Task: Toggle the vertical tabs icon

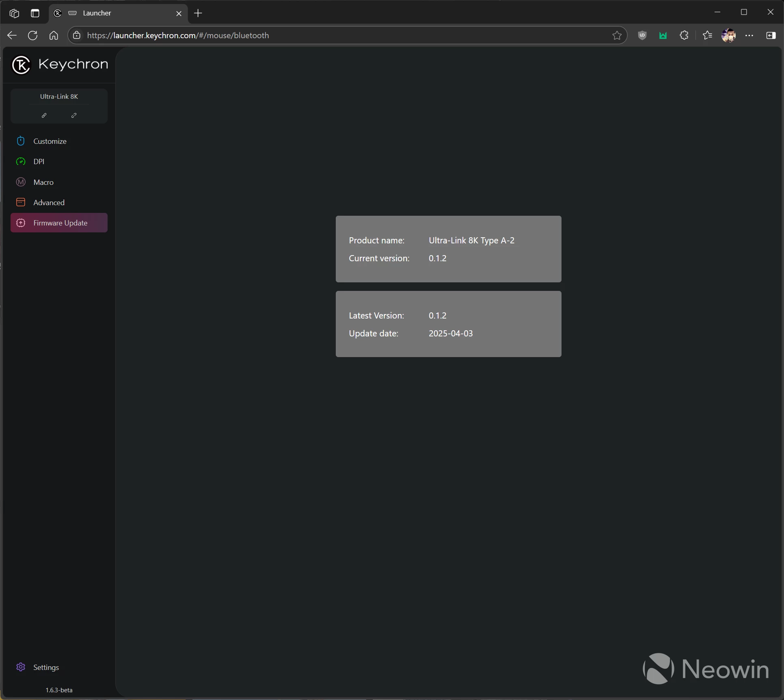Action: (x=35, y=13)
